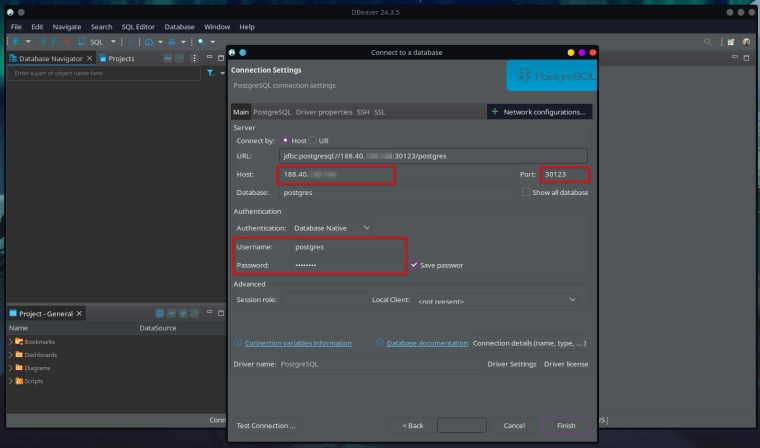760x448 pixels.
Task: Click the Network configurations button
Action: (539, 112)
